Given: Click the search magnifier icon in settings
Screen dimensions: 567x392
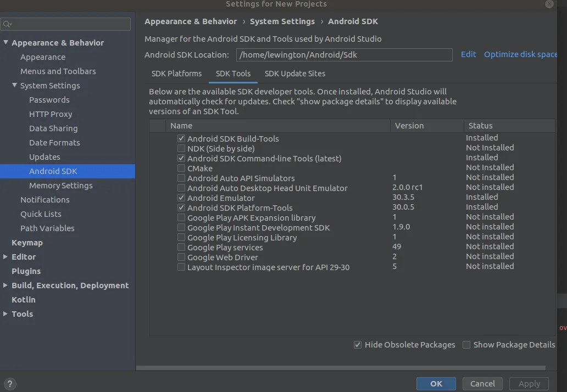Looking at the screenshot, I should [x=7, y=24].
